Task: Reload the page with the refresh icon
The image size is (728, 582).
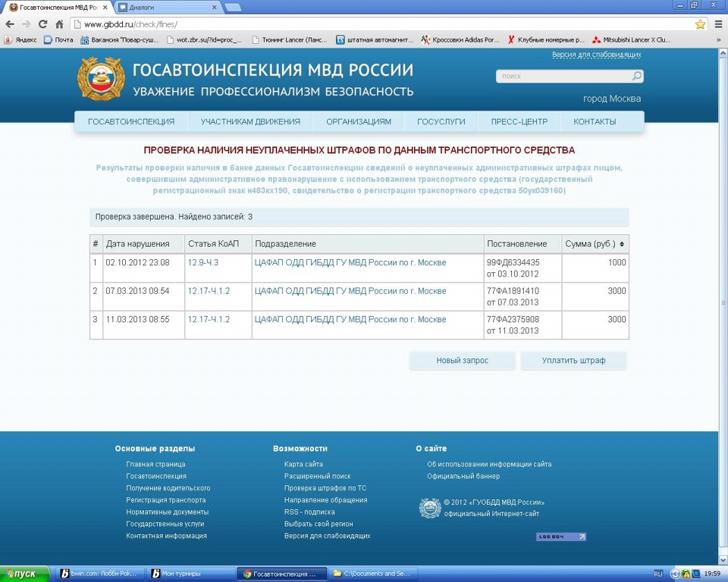Action: (42, 24)
